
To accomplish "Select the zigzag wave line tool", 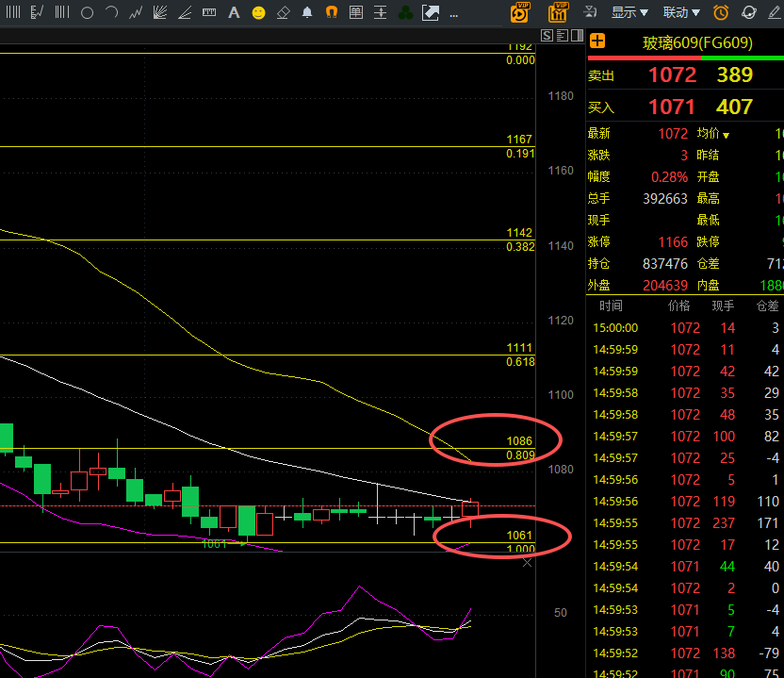I will tap(136, 12).
